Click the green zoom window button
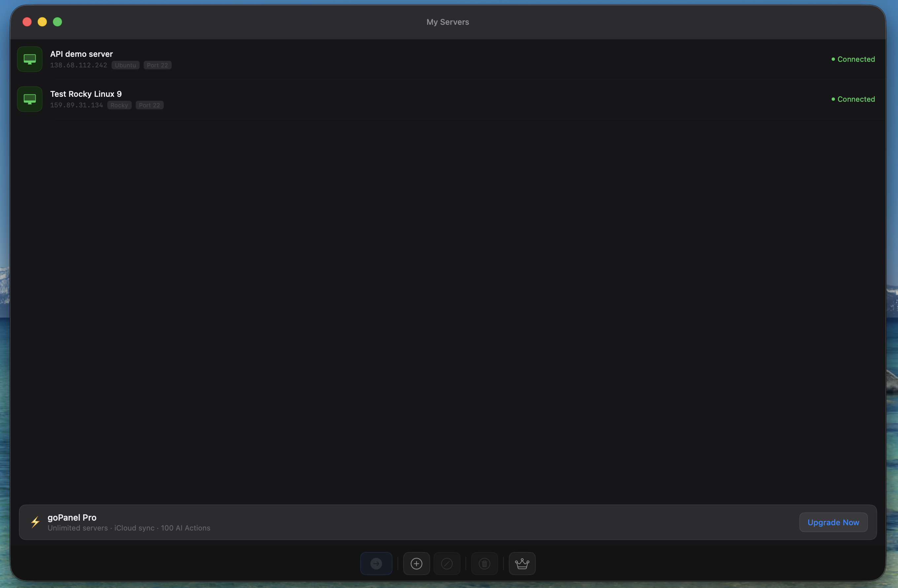This screenshot has width=898, height=588. tap(57, 21)
